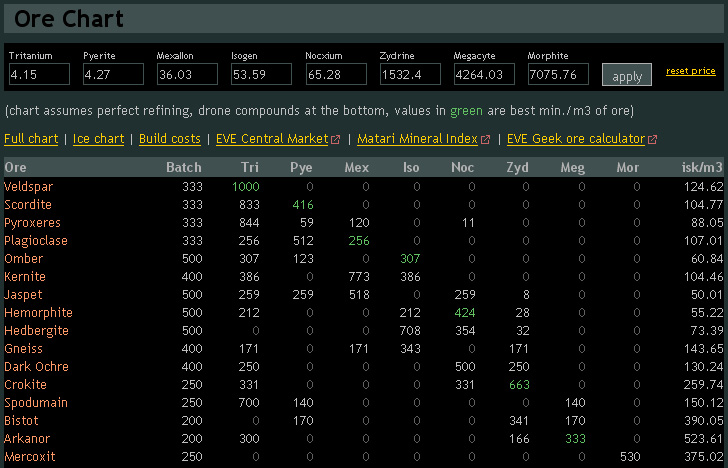
Task: Open EVE Central Market link
Action: [x=272, y=139]
